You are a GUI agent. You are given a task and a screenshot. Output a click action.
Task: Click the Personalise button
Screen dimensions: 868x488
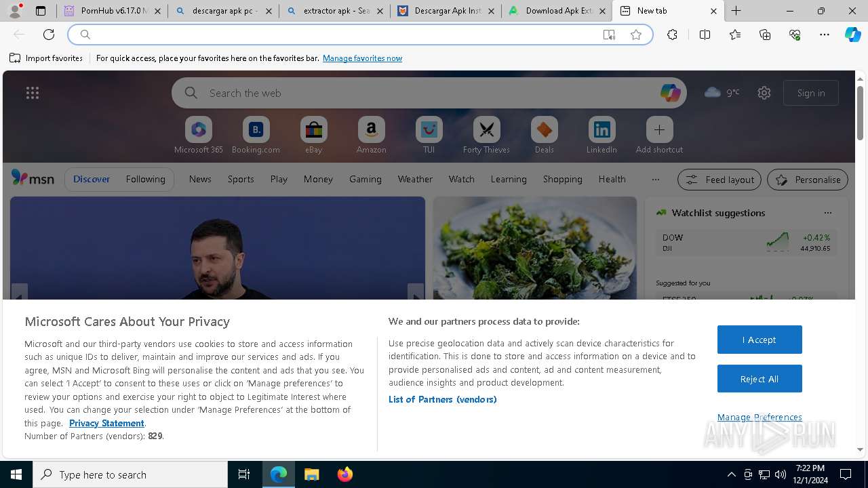click(x=808, y=180)
